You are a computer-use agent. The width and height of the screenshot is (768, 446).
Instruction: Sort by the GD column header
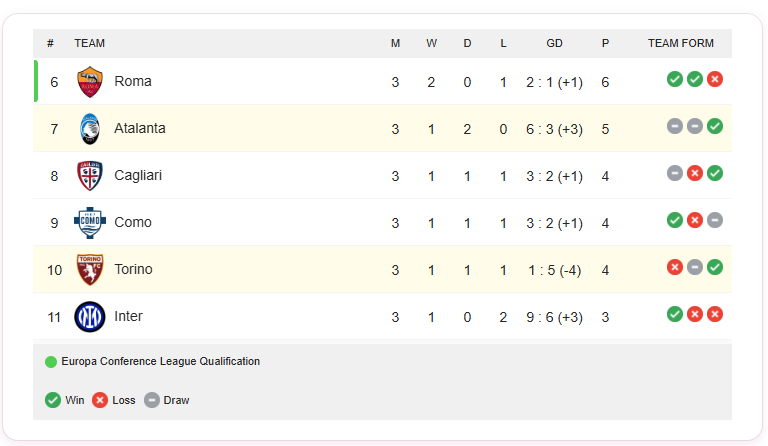pyautogui.click(x=554, y=43)
